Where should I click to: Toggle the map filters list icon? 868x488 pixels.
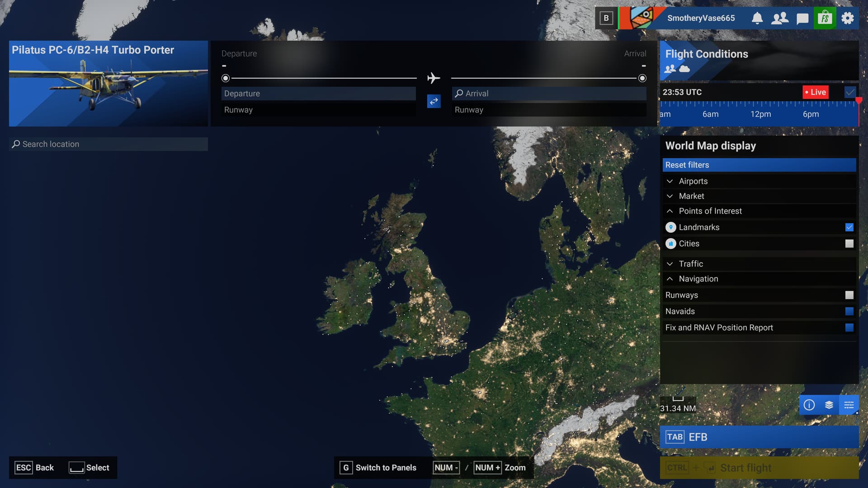point(849,405)
